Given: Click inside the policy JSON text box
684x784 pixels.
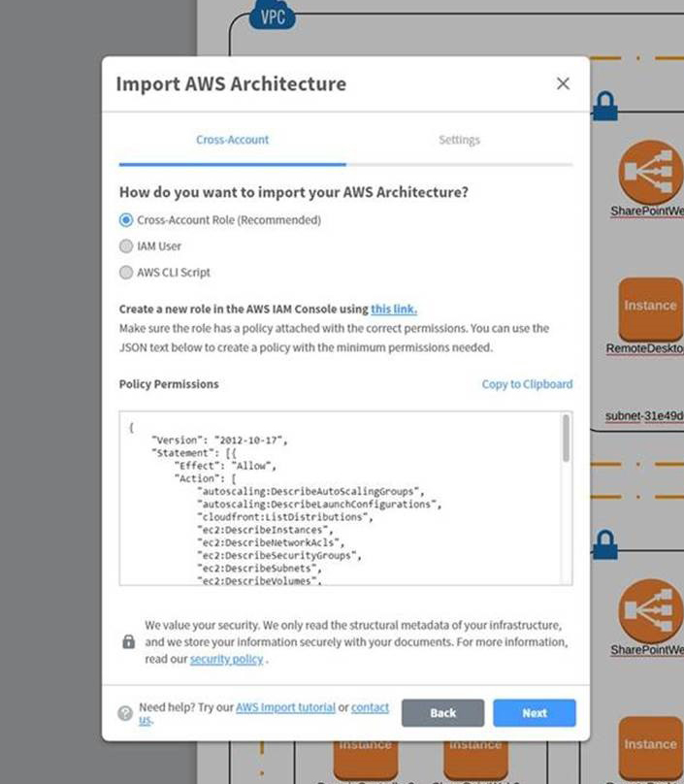Looking at the screenshot, I should [345, 498].
